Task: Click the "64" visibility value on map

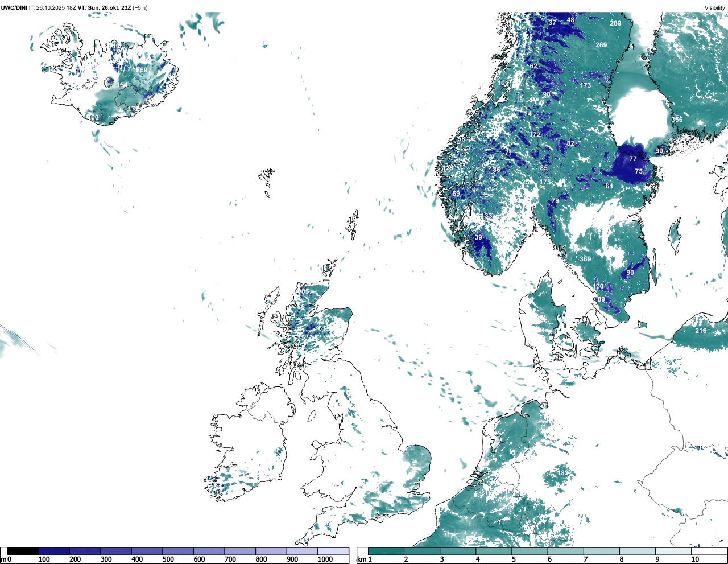Action: tap(609, 186)
